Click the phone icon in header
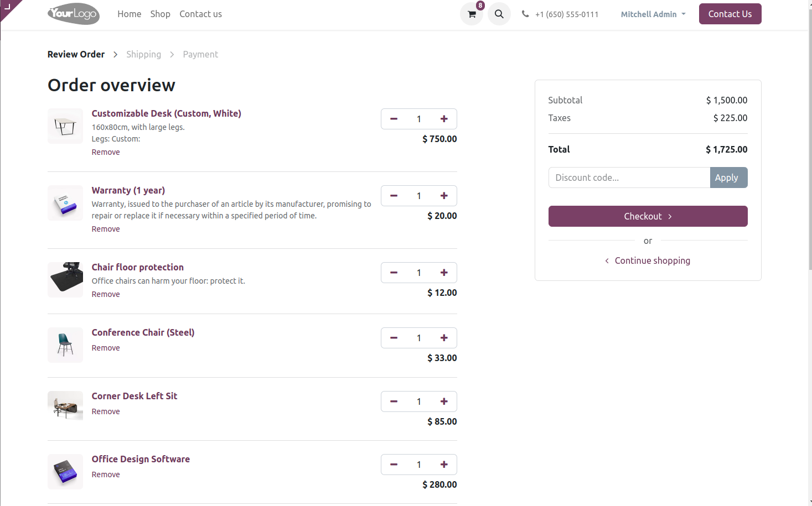This screenshot has height=506, width=812. coord(525,14)
